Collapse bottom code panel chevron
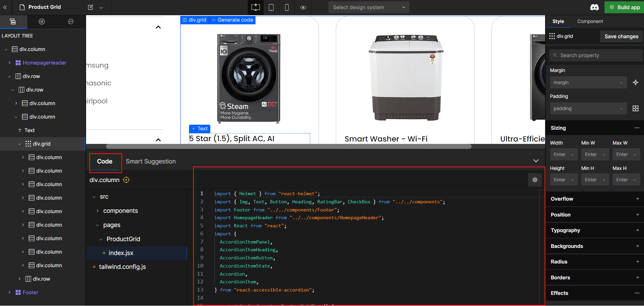The image size is (644, 306). [536, 161]
